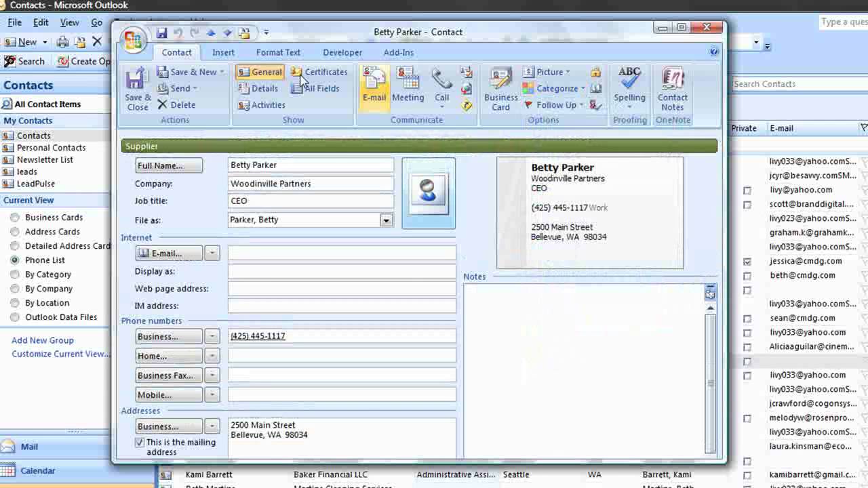Screen dimensions: 868x488
Task: Click the Map yellow diamond icon
Action: (466, 105)
